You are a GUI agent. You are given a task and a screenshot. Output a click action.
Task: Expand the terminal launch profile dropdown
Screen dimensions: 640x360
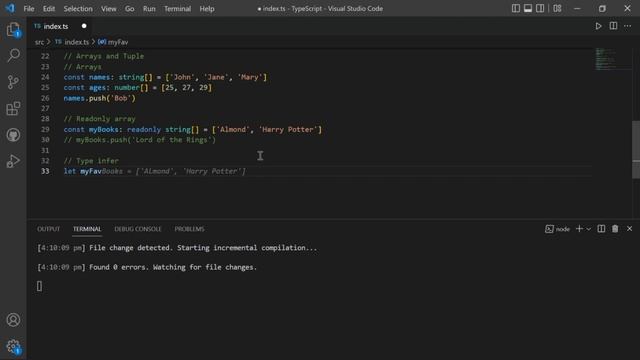(x=589, y=229)
